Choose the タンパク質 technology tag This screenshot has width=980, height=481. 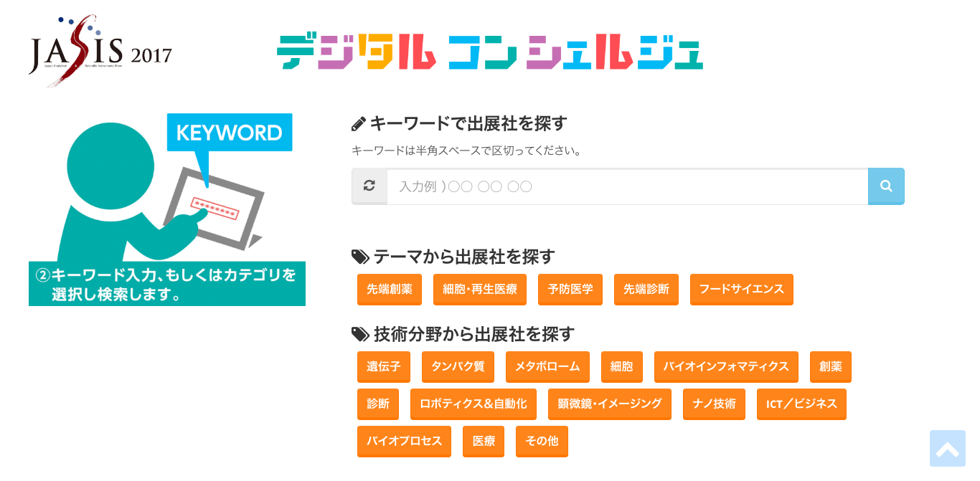[458, 367]
